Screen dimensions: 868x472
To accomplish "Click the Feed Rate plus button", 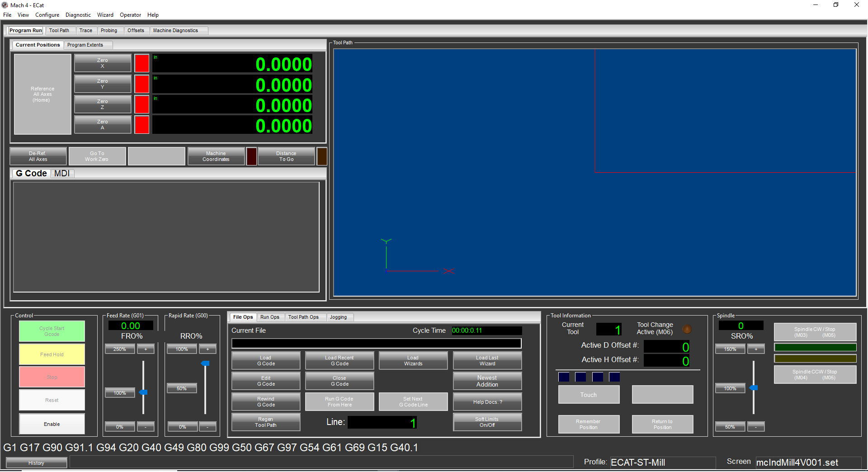I will click(146, 349).
